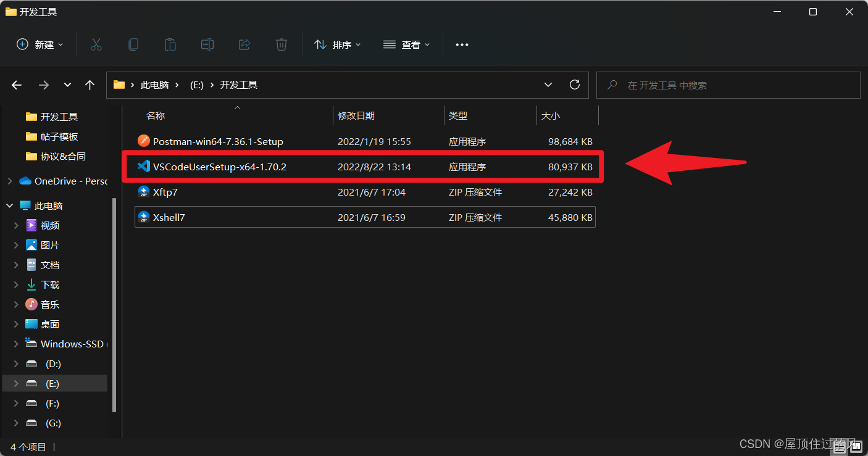
Task: Expand the 视频 tree node
Action: click(16, 225)
